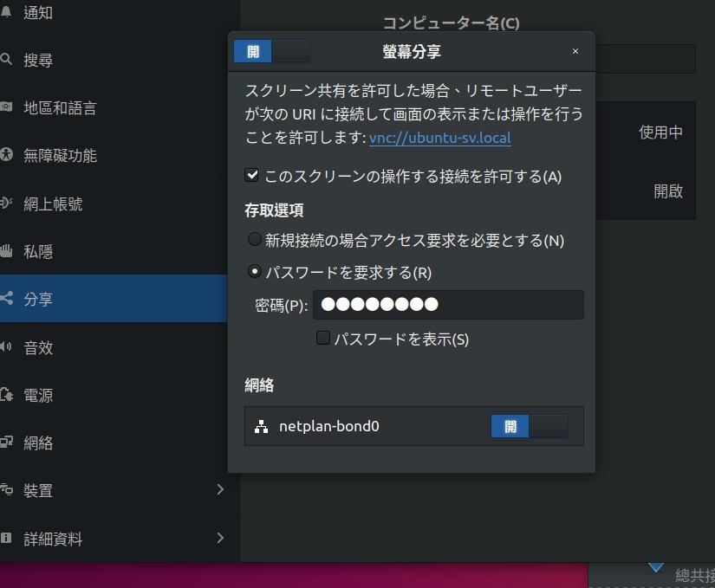The width and height of the screenshot is (715, 588).
Task: Uncheck このスクリーンの操作する接続を許可する checkbox
Action: pyautogui.click(x=251, y=175)
